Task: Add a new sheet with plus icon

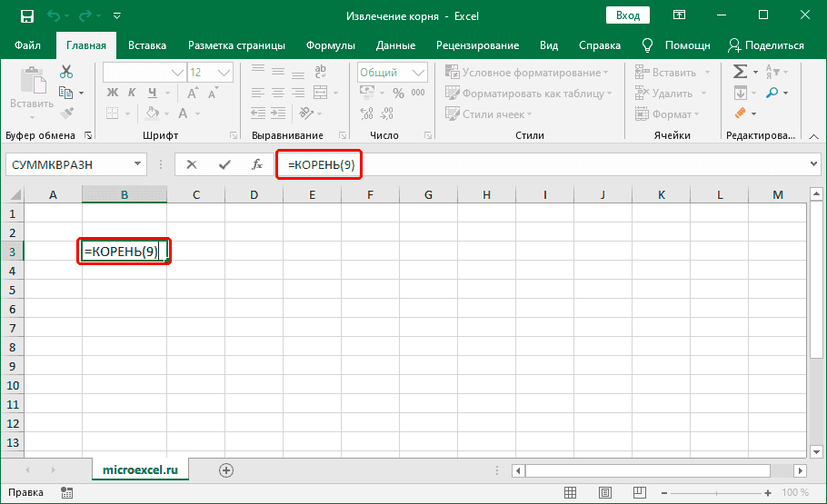Action: pyautogui.click(x=226, y=469)
